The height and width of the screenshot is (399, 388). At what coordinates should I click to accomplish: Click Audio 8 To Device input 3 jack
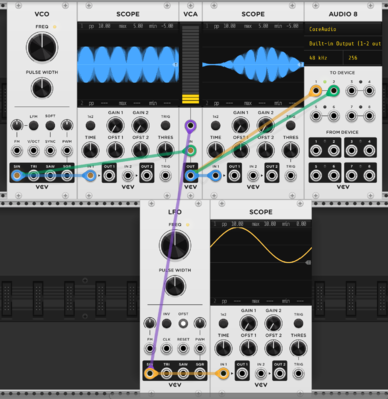351,91
